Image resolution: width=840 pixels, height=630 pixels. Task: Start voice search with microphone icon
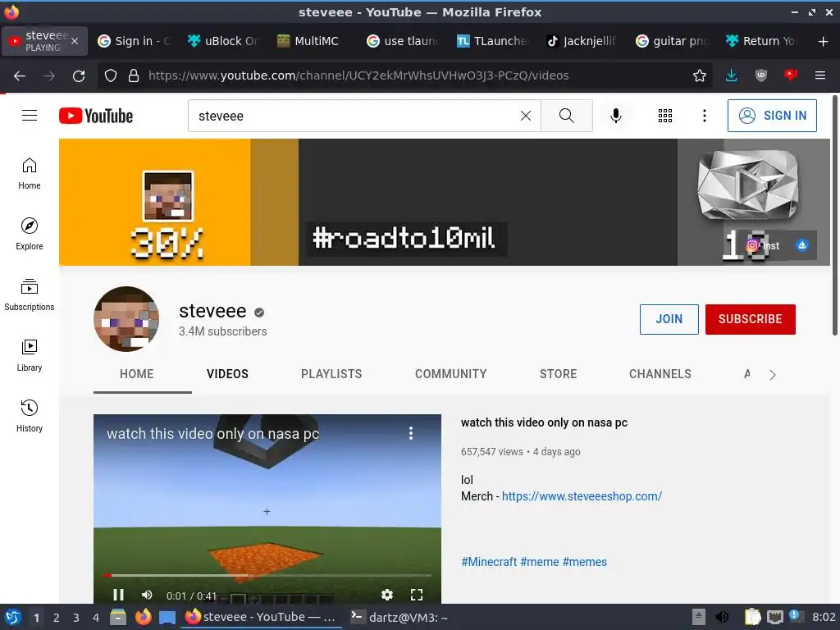pyautogui.click(x=616, y=116)
